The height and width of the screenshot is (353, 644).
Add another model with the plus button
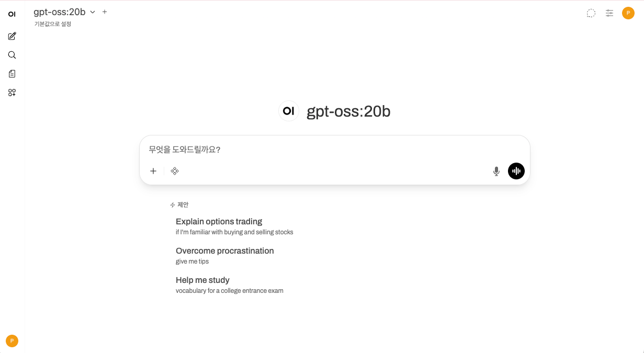(104, 12)
